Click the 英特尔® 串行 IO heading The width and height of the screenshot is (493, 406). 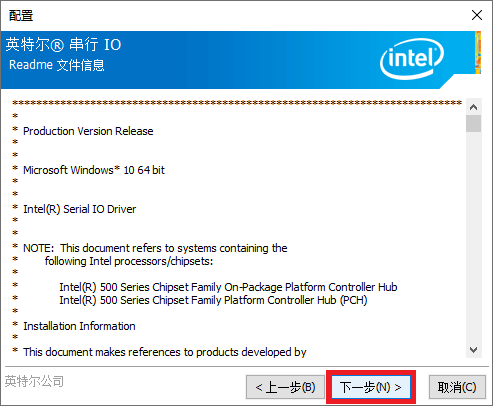tap(63, 44)
